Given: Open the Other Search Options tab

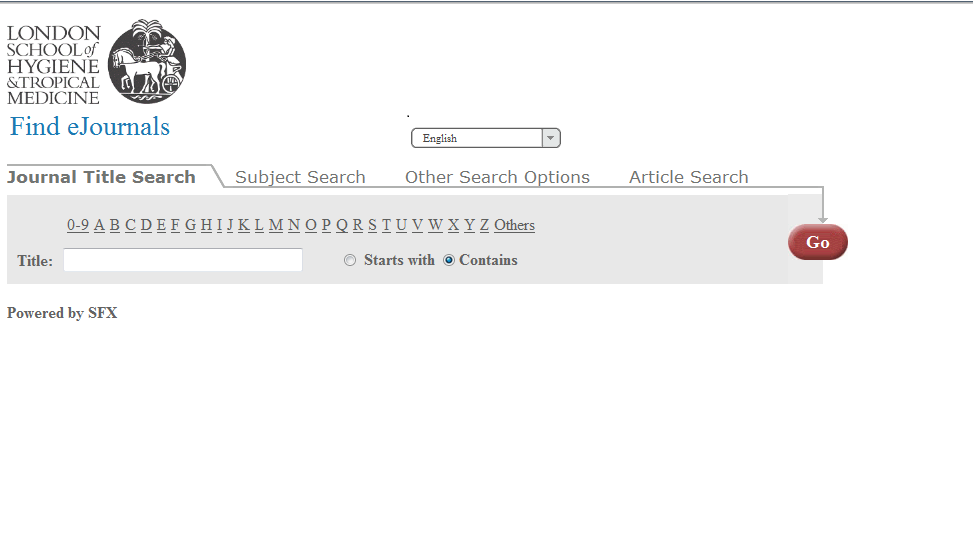Looking at the screenshot, I should click(x=497, y=177).
